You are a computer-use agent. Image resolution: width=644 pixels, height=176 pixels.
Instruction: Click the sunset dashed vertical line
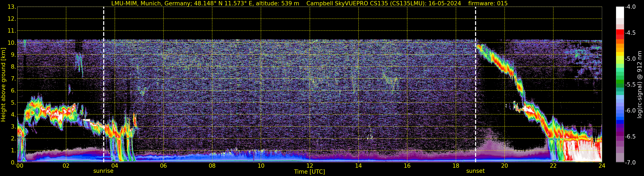[x=475, y=85]
